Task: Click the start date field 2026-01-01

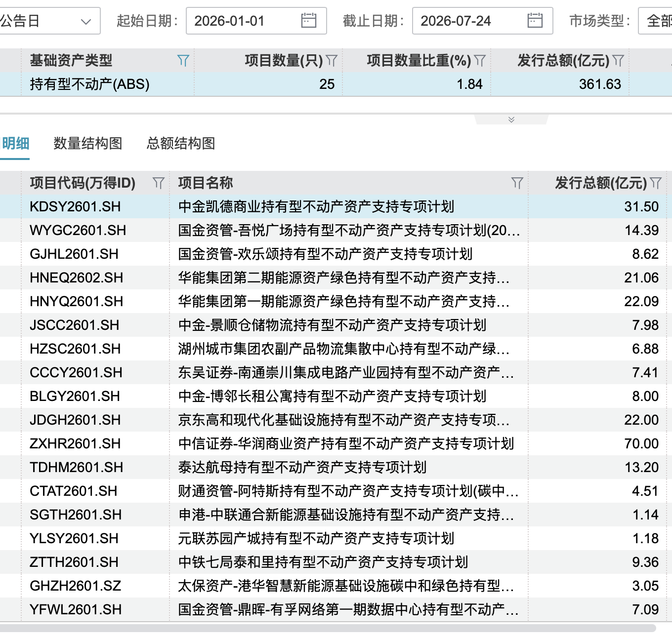Action: [256, 21]
